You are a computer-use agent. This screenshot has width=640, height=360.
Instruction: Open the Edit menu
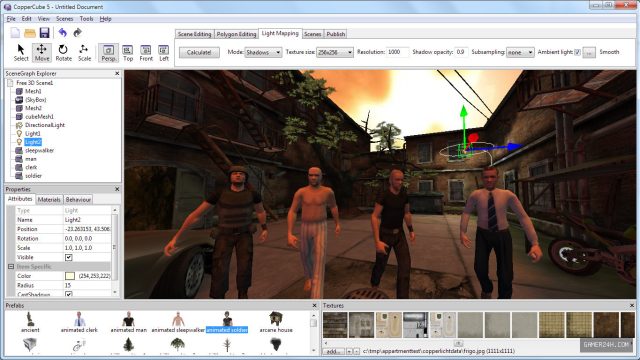pyautogui.click(x=27, y=19)
